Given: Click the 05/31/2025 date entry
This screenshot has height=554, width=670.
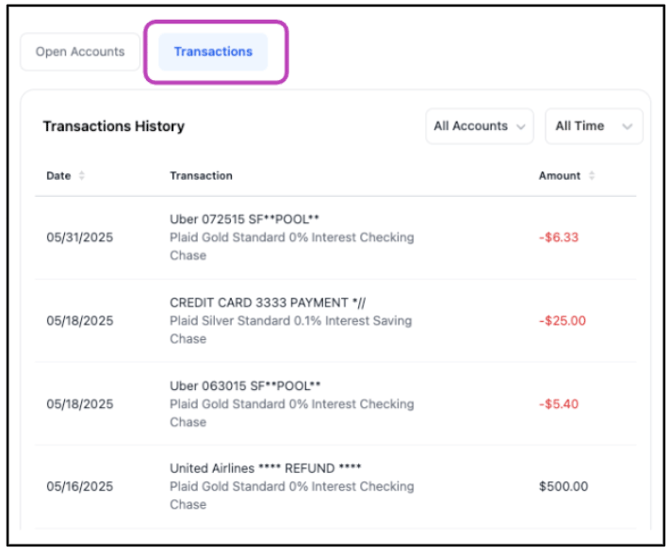Looking at the screenshot, I should point(80,237).
